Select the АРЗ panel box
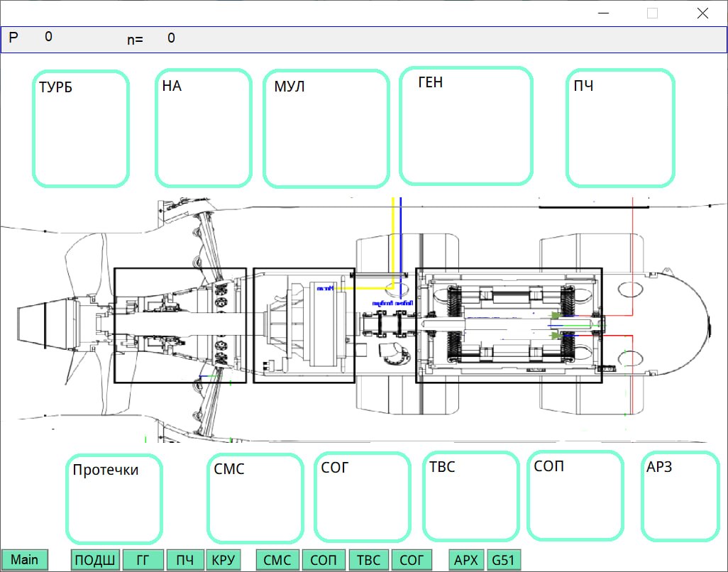This screenshot has width=728, height=572. point(680,496)
